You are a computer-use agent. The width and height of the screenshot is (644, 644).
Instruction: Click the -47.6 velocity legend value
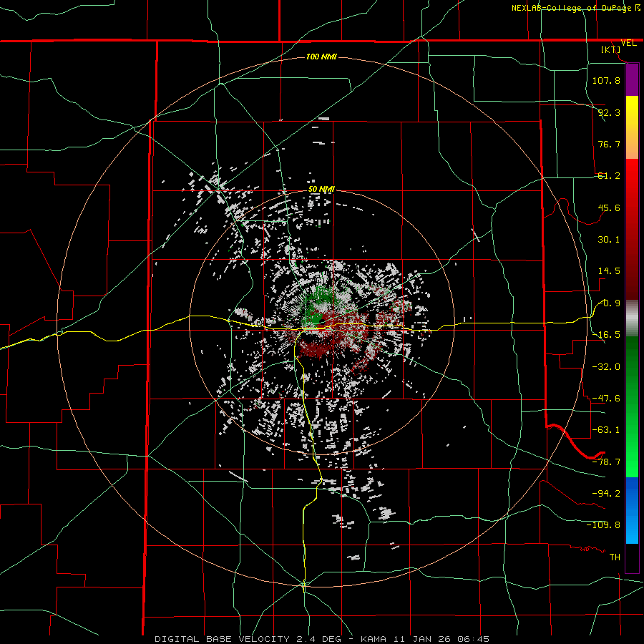pyautogui.click(x=606, y=399)
